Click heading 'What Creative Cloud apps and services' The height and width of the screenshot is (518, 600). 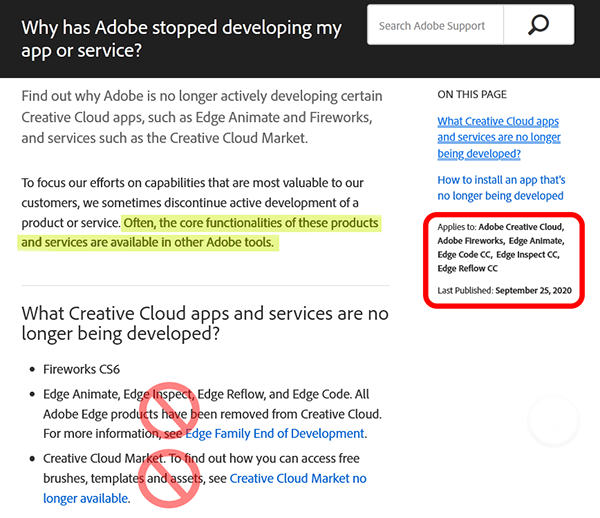[x=205, y=323]
